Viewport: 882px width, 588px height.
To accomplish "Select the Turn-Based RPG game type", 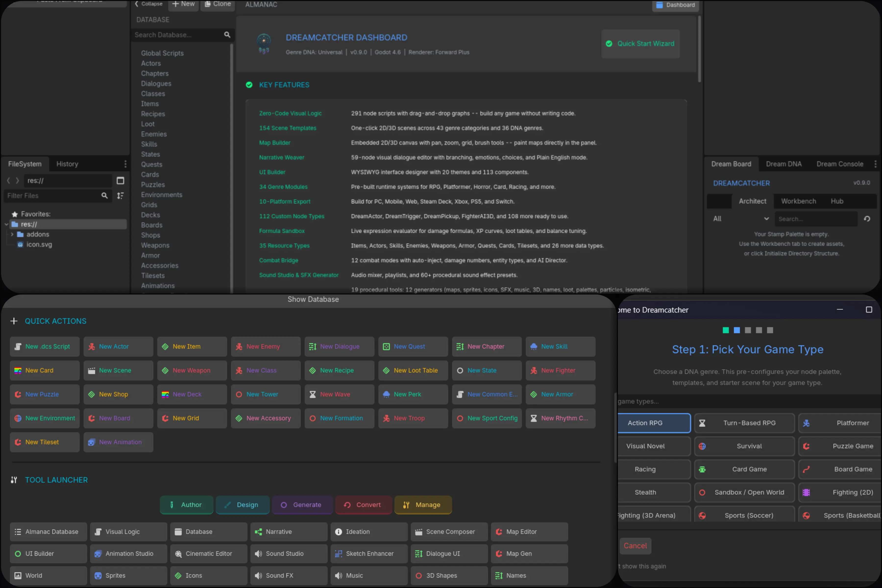I will (744, 423).
